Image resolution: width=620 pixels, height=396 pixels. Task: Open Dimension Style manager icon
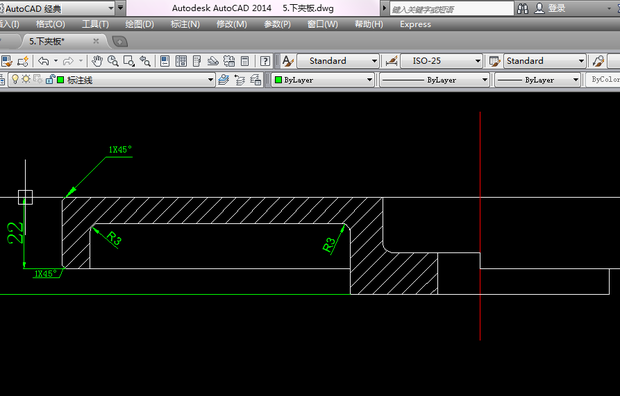pyautogui.click(x=391, y=61)
